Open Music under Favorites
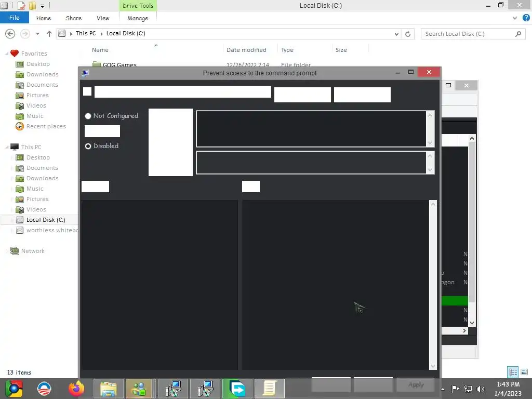Screen dimensions: 532x399 [x=35, y=116]
